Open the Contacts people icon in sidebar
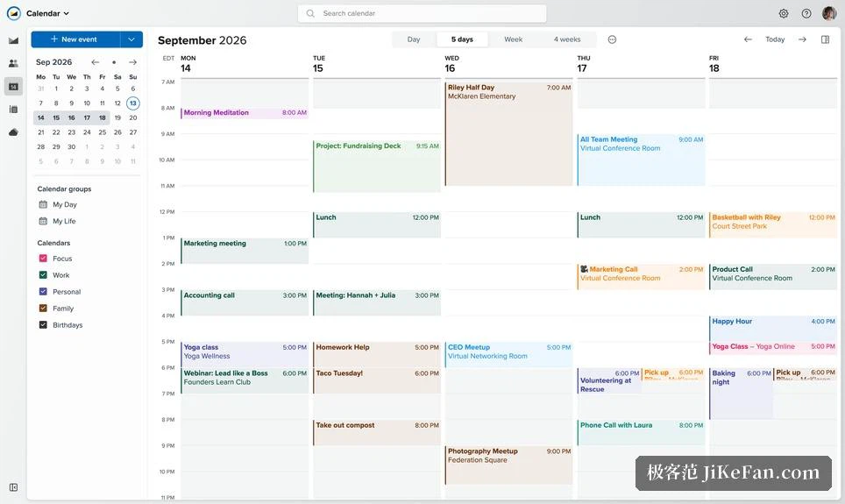Screen dimensions: 845x504 (13, 64)
